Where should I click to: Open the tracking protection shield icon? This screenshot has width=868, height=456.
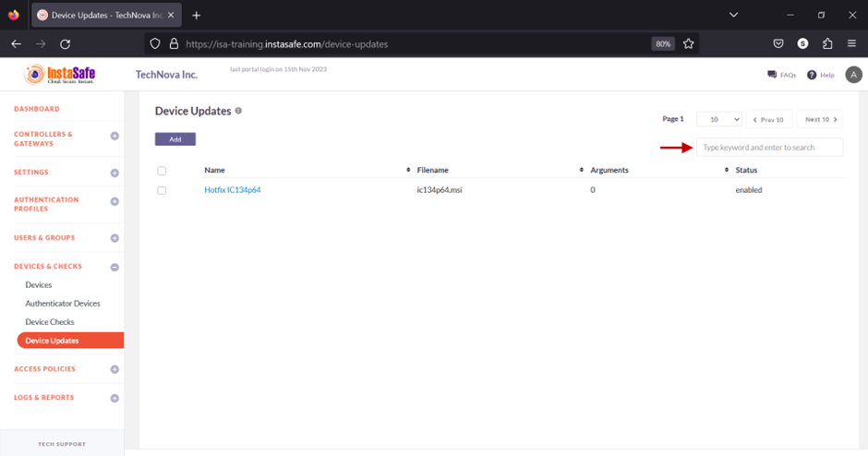(x=155, y=43)
